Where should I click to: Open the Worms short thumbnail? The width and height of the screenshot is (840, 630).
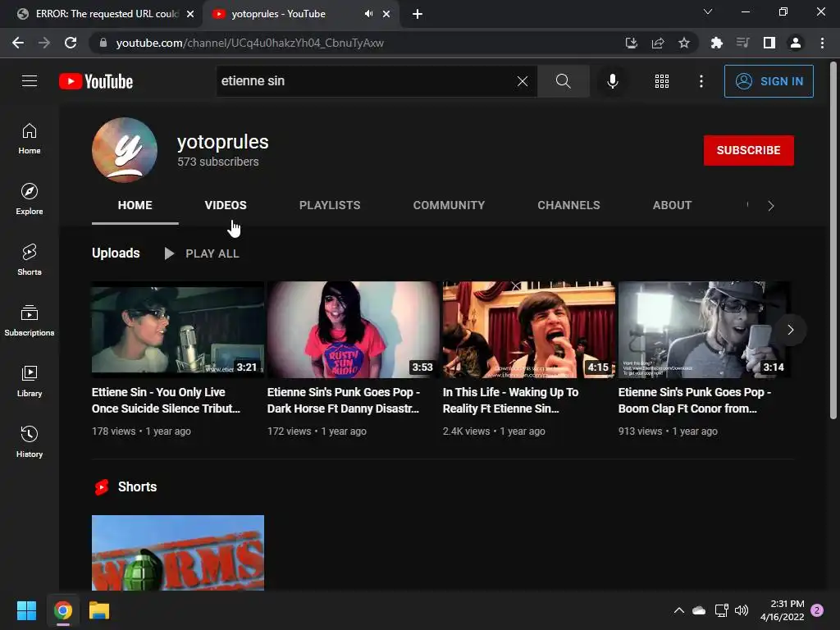pyautogui.click(x=178, y=553)
